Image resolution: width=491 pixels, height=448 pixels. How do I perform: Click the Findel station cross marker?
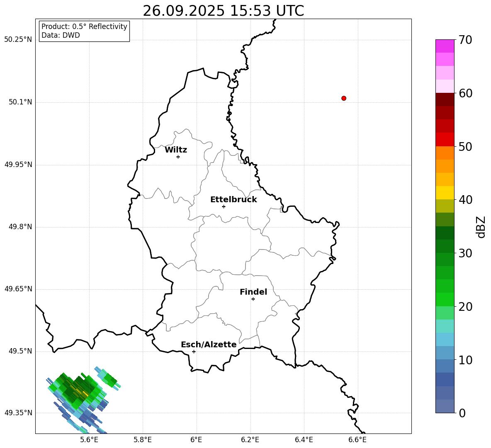(253, 299)
